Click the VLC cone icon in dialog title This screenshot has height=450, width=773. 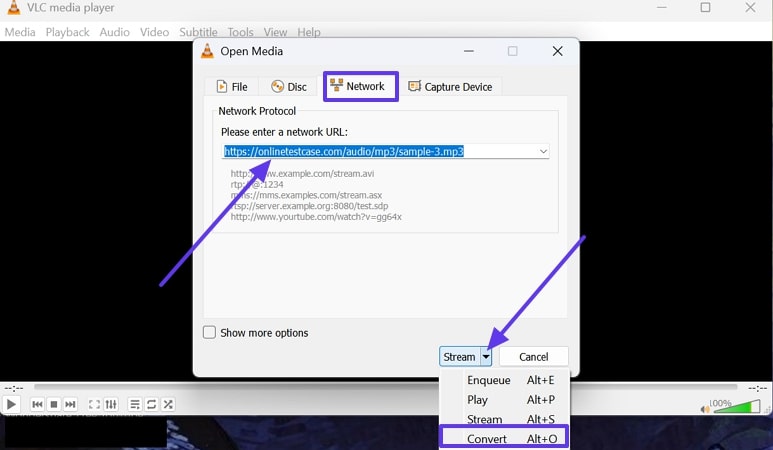click(208, 51)
